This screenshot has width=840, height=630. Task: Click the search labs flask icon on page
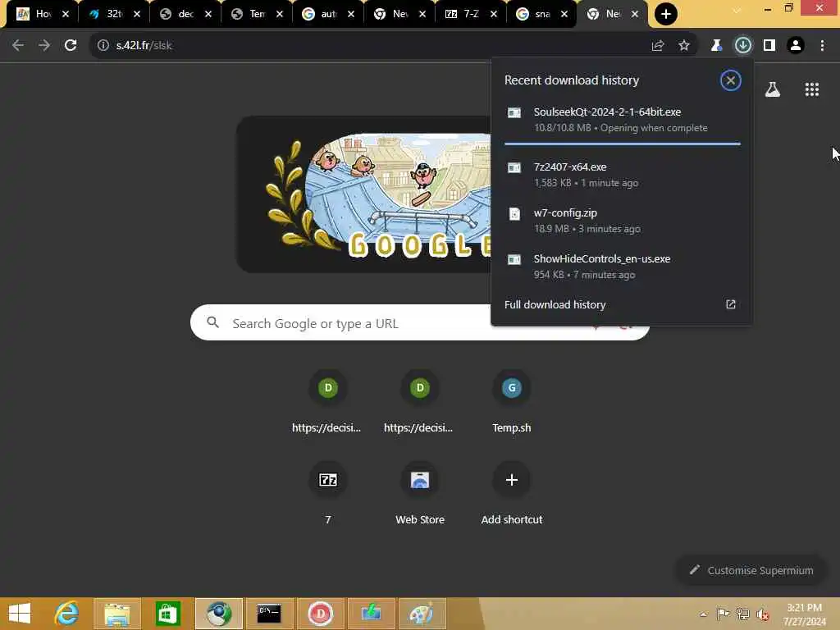772,89
